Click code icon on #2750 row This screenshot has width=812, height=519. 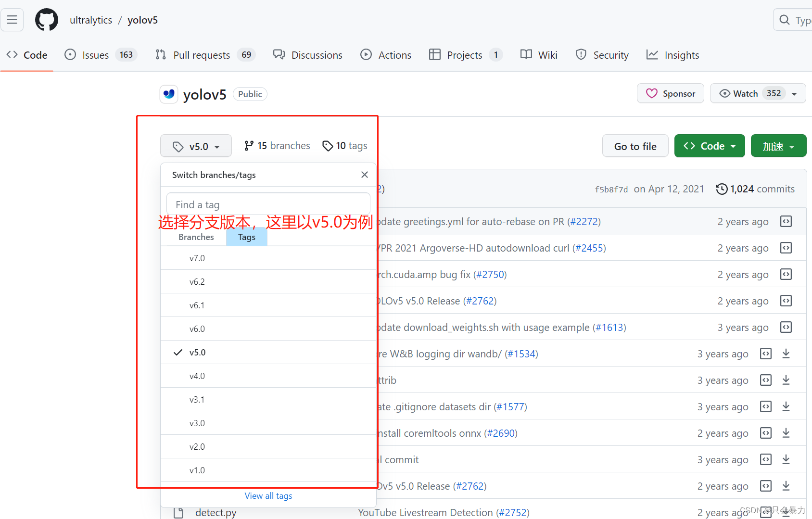coord(786,274)
